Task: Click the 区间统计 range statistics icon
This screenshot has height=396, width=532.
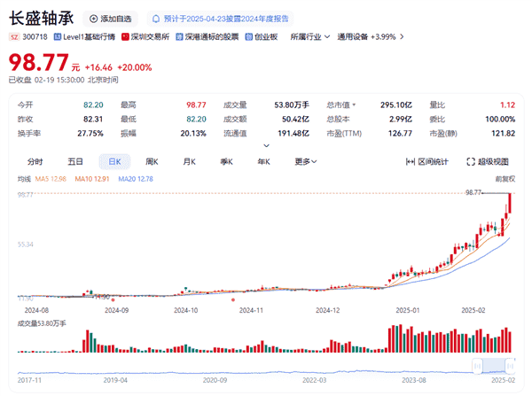Action: (411, 162)
